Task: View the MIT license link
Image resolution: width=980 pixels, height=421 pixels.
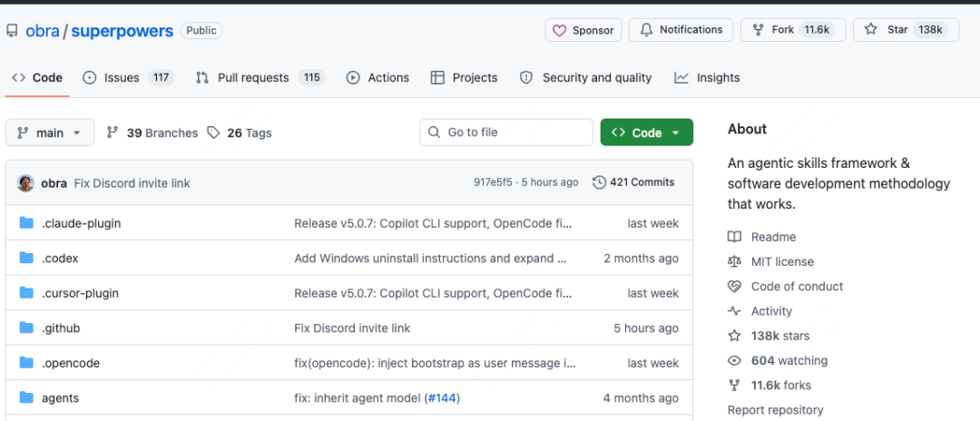Action: 781,261
